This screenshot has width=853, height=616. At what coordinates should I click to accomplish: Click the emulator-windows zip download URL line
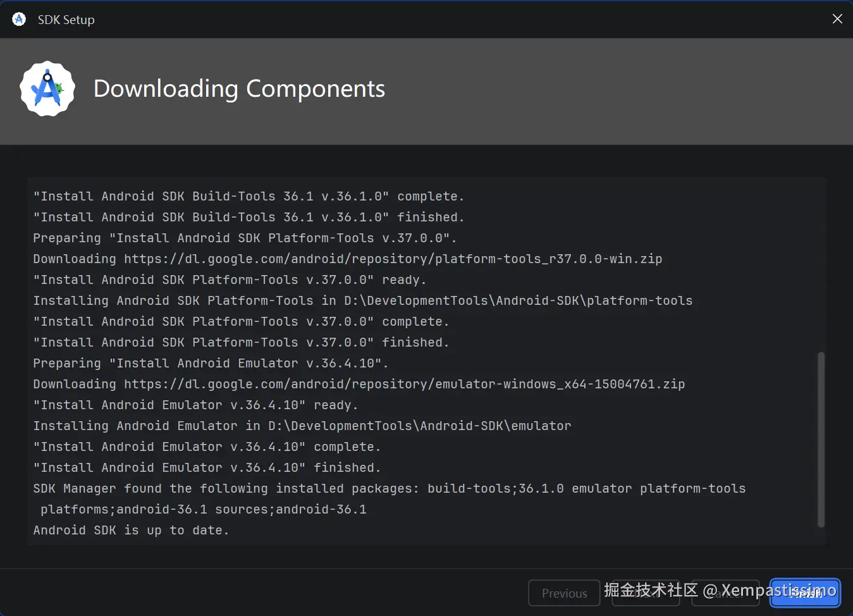[x=359, y=384]
